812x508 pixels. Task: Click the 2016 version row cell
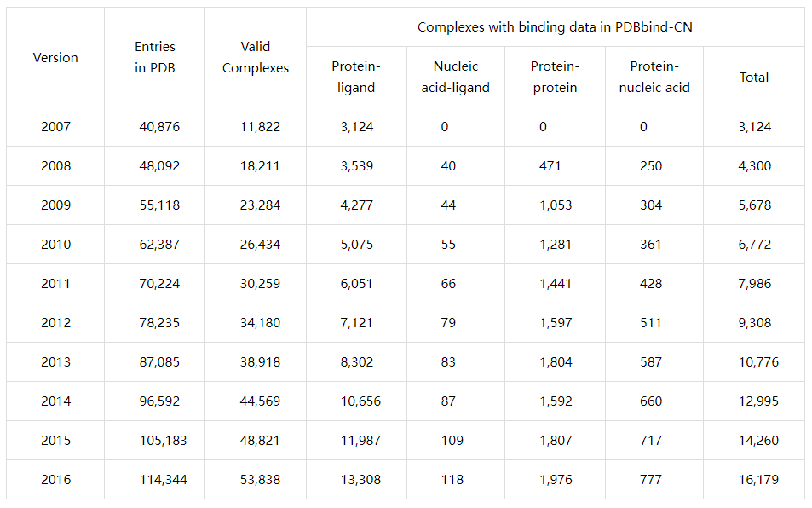(x=55, y=480)
